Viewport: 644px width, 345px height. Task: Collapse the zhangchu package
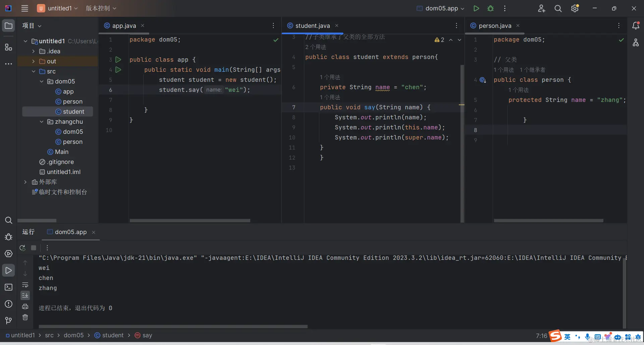tap(41, 122)
